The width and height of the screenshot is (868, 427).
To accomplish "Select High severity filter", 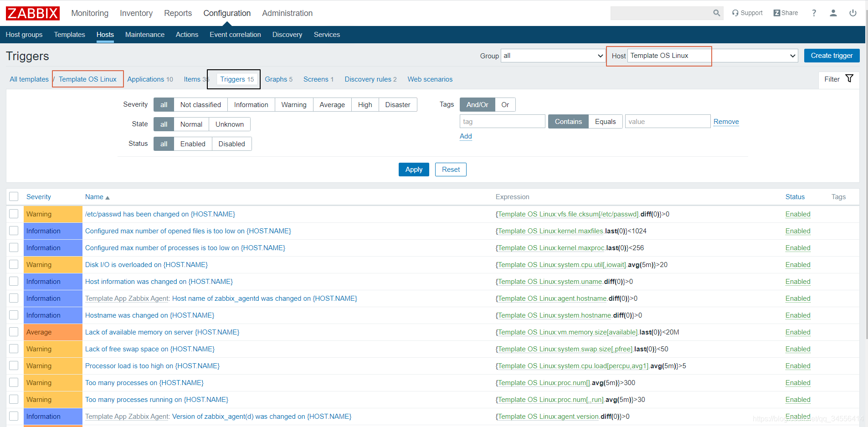I will pos(365,105).
